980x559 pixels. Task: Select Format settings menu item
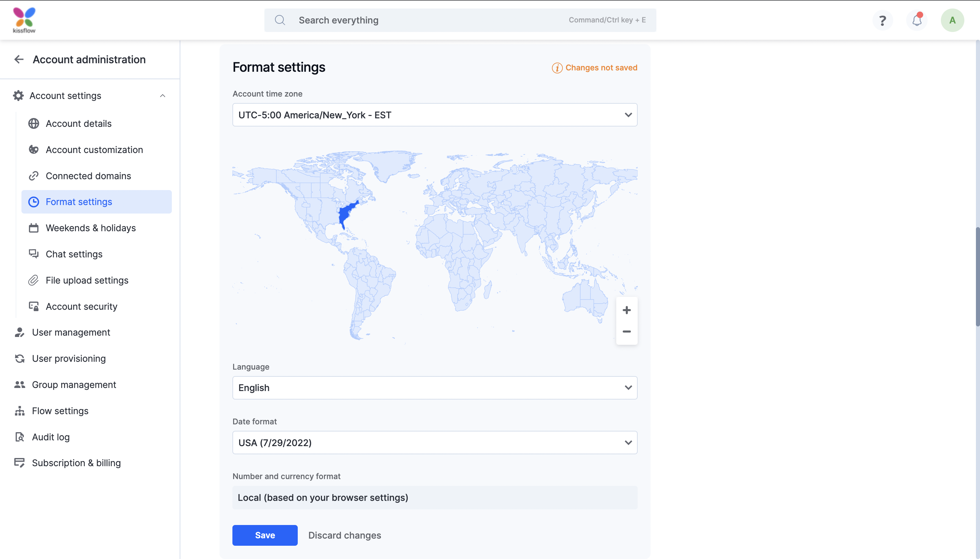pos(96,202)
